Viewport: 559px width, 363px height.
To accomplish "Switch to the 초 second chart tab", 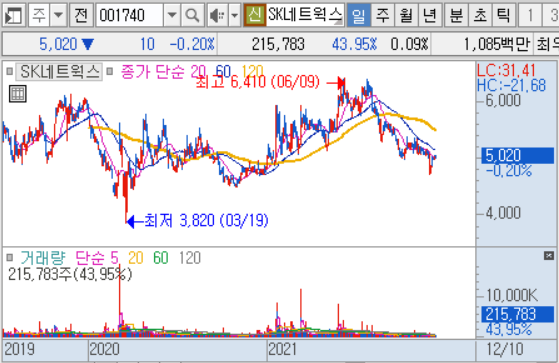I will [x=480, y=15].
